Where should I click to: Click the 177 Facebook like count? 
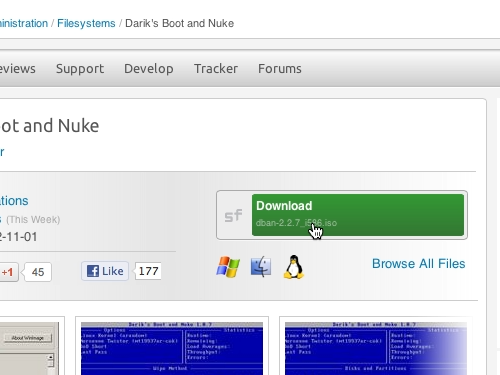pos(148,271)
